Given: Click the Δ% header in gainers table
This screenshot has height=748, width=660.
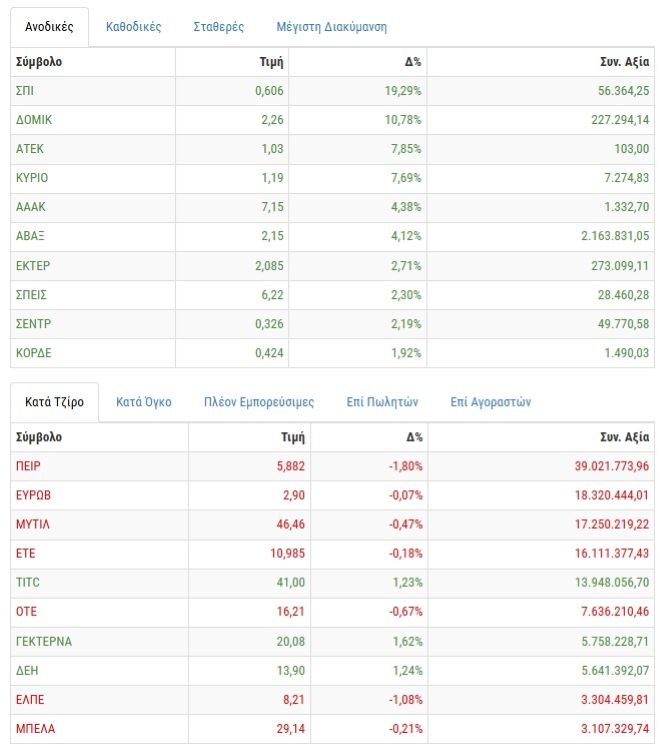Looking at the screenshot, I should 413,62.
